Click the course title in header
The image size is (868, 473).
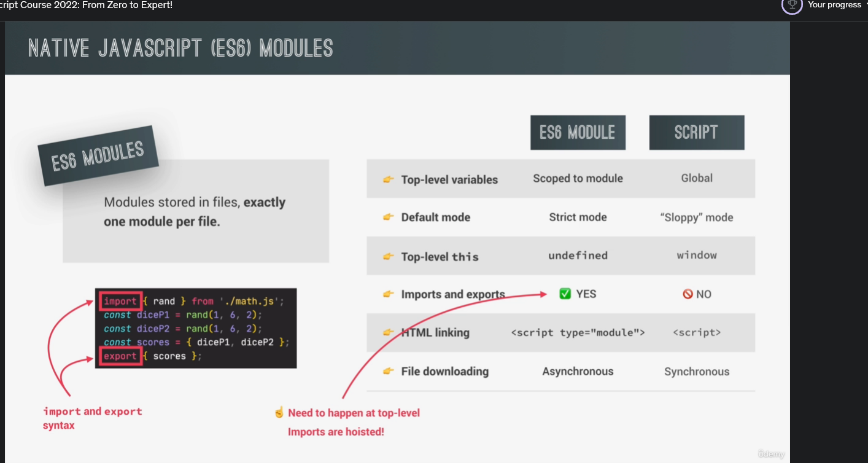point(86,5)
